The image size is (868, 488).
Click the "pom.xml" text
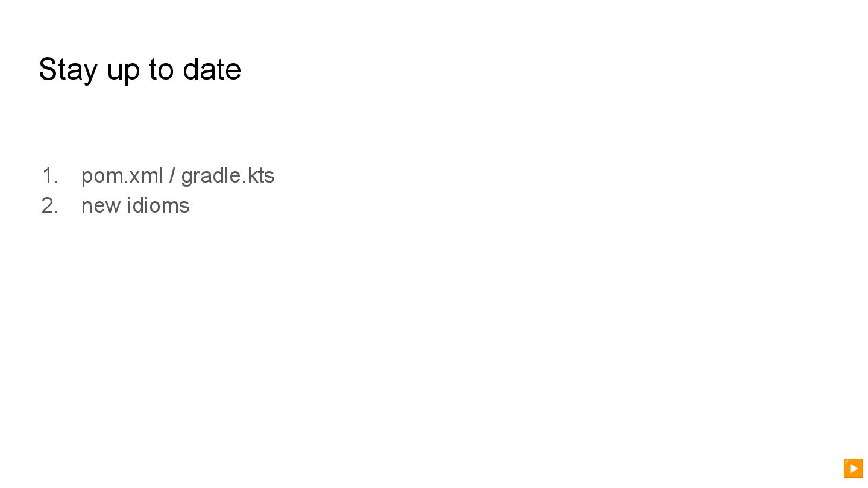click(122, 175)
